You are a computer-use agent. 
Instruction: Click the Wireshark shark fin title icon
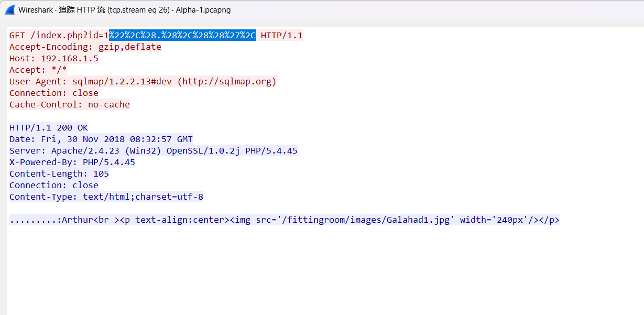pos(9,10)
